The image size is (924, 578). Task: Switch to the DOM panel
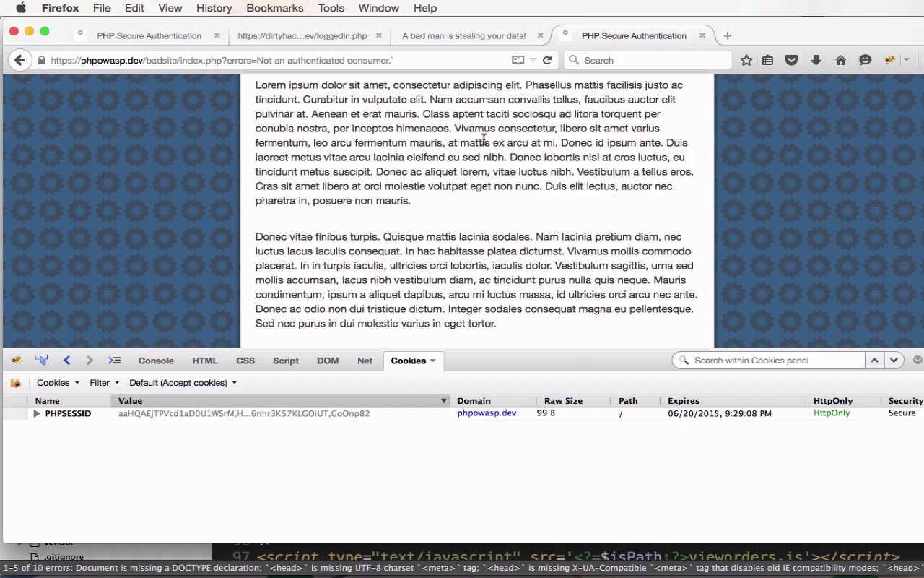(328, 361)
